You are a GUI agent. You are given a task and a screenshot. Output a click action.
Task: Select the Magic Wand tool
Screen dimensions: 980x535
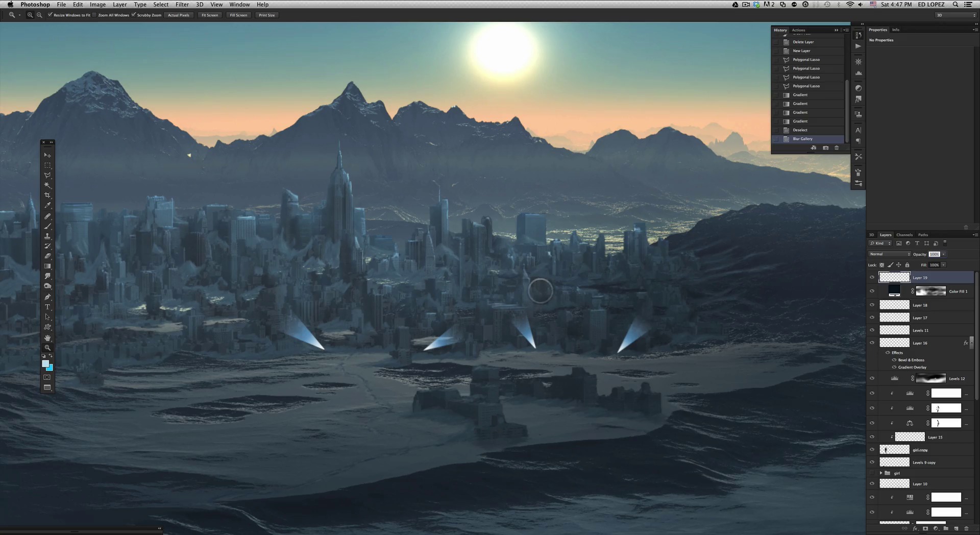[x=47, y=185]
